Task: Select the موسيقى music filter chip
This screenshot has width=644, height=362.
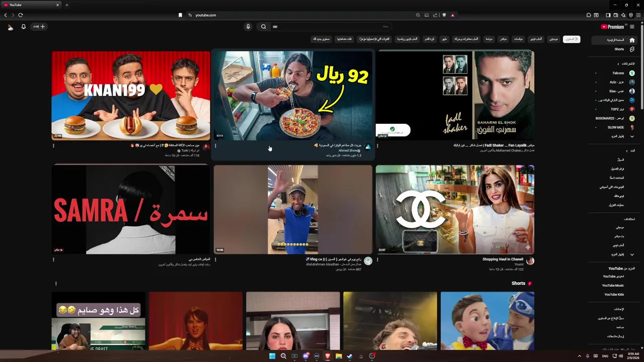Action: tap(553, 39)
